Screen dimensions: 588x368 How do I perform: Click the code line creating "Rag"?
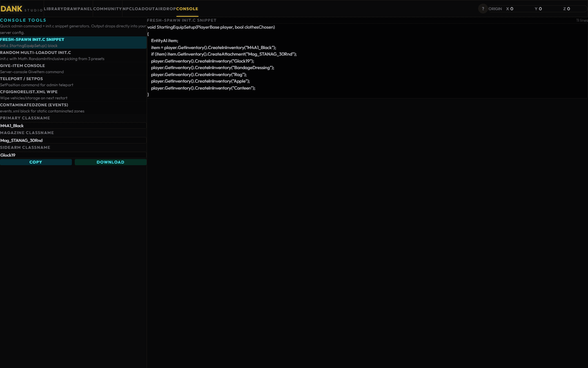pos(199,74)
